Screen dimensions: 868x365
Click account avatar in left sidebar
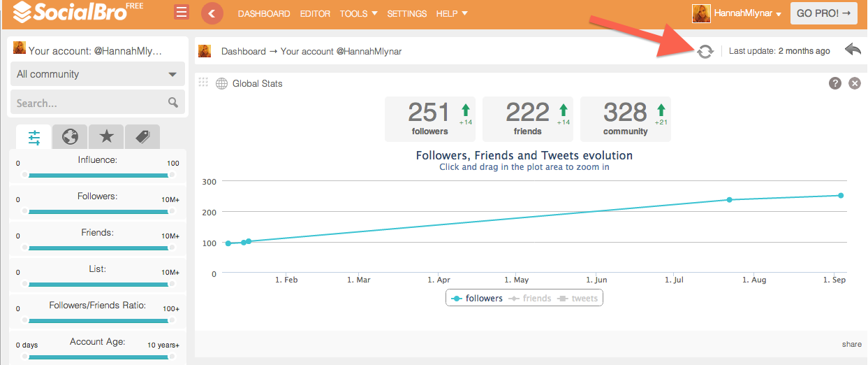(20, 48)
